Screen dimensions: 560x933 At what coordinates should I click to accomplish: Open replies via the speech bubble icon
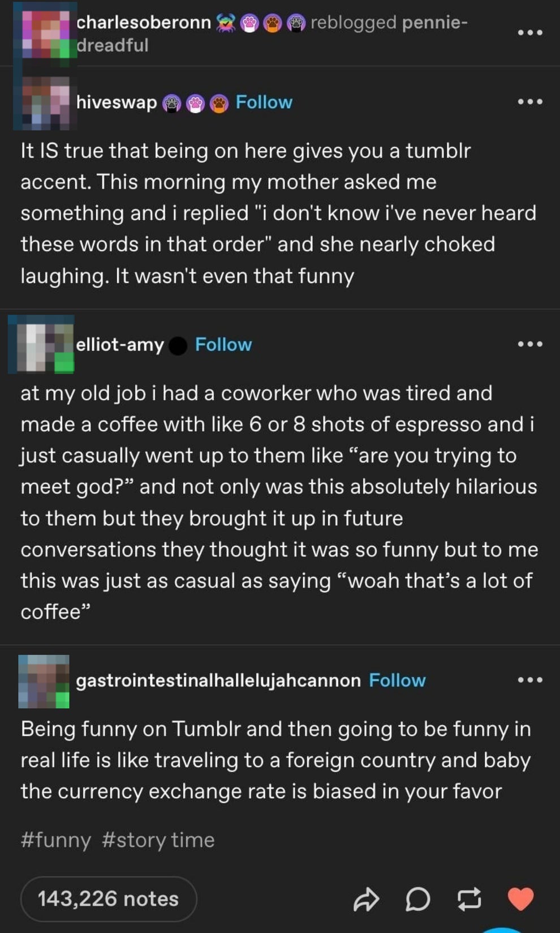tap(418, 898)
